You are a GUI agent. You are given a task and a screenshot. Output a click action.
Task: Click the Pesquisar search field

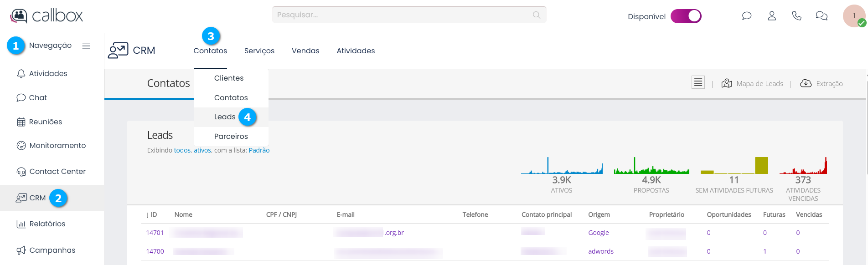pos(401,15)
